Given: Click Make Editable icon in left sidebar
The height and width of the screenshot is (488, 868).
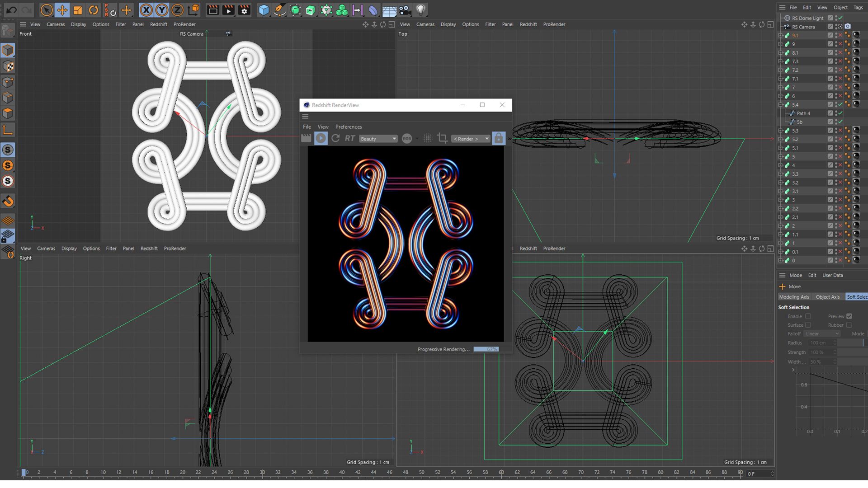Looking at the screenshot, I should 8,31.
